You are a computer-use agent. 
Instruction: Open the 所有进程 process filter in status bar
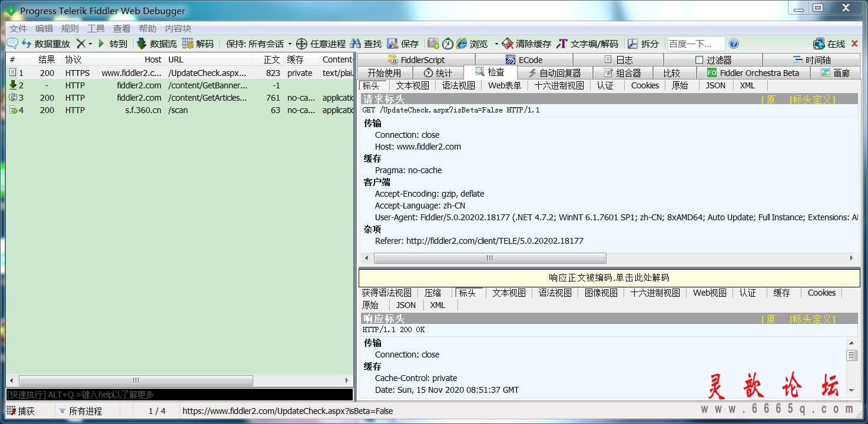pos(80,411)
